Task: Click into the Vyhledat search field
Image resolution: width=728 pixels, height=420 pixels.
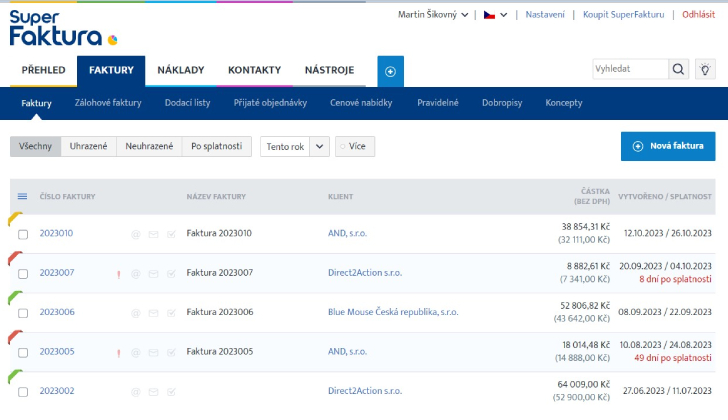Action: pyautogui.click(x=629, y=69)
